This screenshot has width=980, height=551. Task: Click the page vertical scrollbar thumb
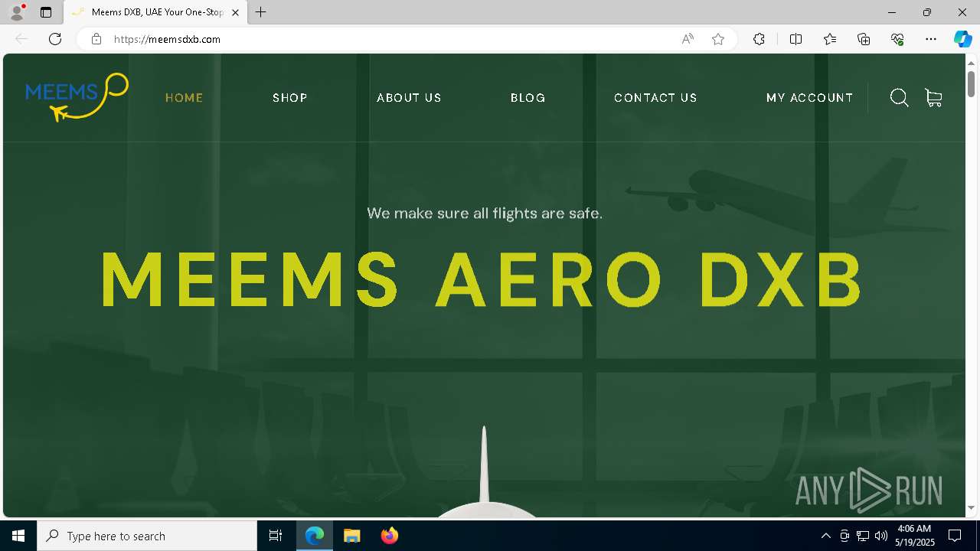(971, 83)
